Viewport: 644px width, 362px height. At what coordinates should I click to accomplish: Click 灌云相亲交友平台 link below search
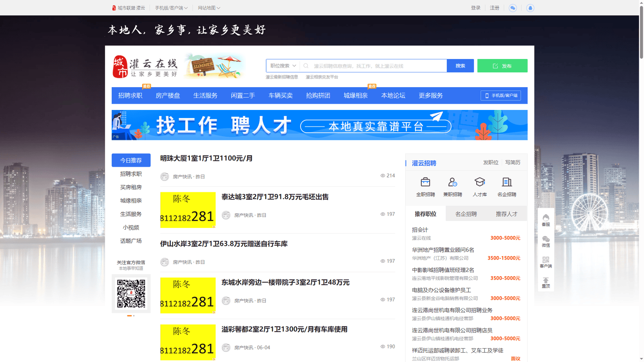tap(322, 77)
